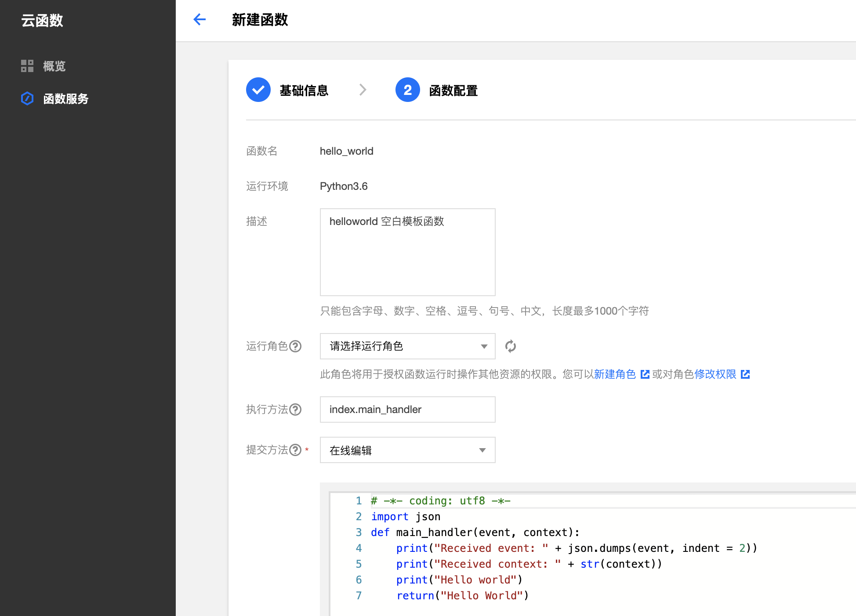Click the numbered circle for step 函数配置
This screenshot has width=856, height=616.
[x=407, y=90]
